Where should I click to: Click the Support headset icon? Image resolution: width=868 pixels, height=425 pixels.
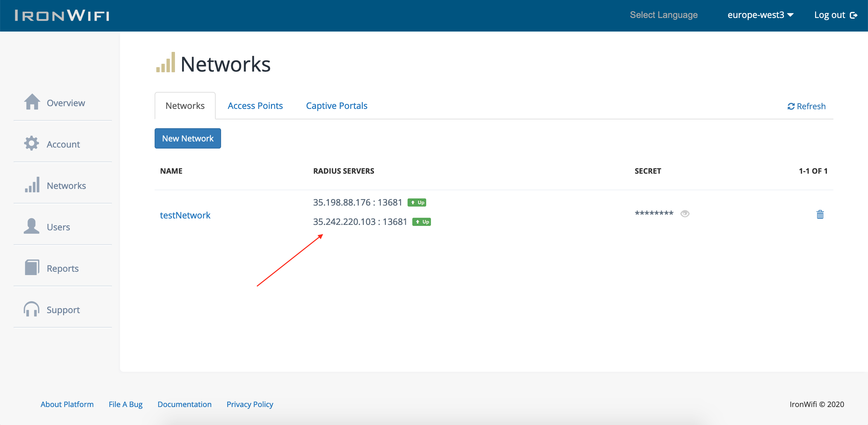[31, 309]
